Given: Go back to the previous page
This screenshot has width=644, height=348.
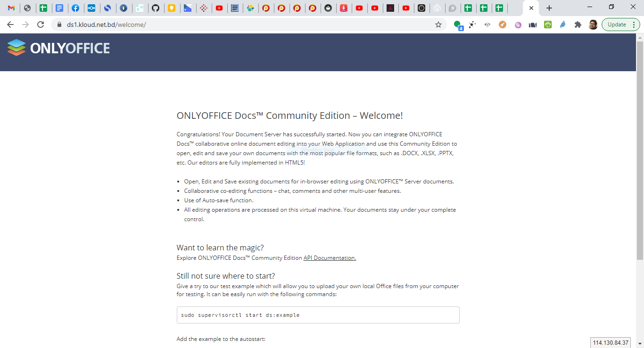Looking at the screenshot, I should 10,25.
